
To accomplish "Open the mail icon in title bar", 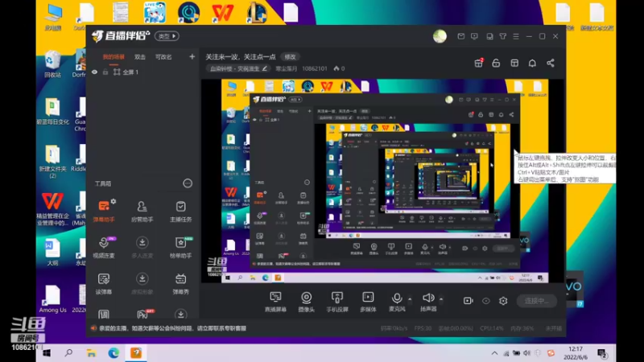I will click(x=460, y=36).
